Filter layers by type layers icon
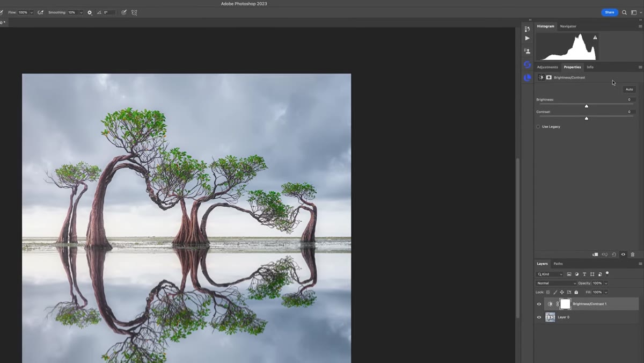 pyautogui.click(x=584, y=274)
